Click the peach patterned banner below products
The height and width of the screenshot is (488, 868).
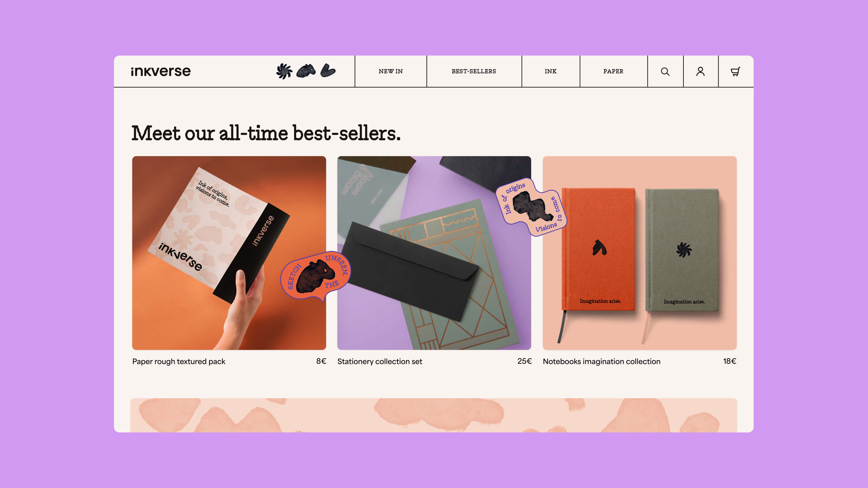click(434, 415)
